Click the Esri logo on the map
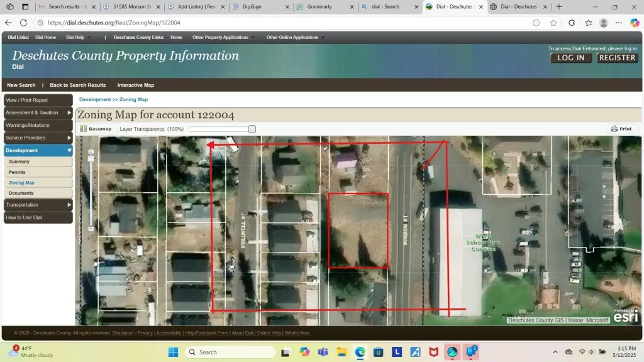Screen dimensions: 644x362 [x=625, y=316]
